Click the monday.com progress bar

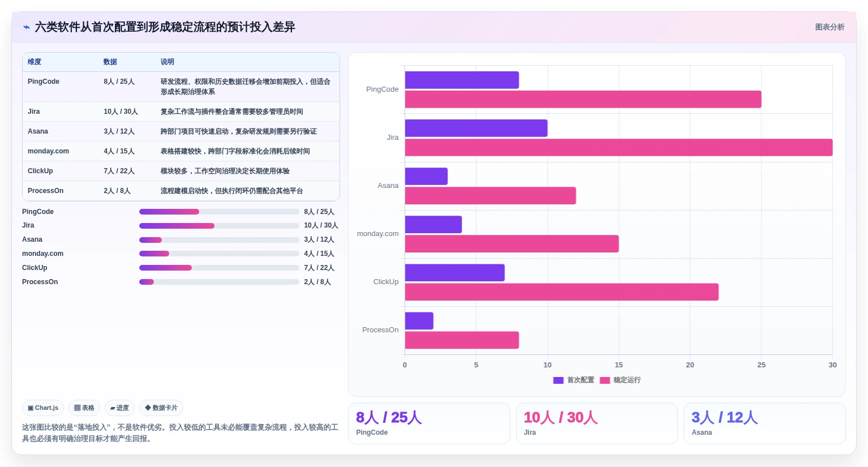(x=219, y=254)
